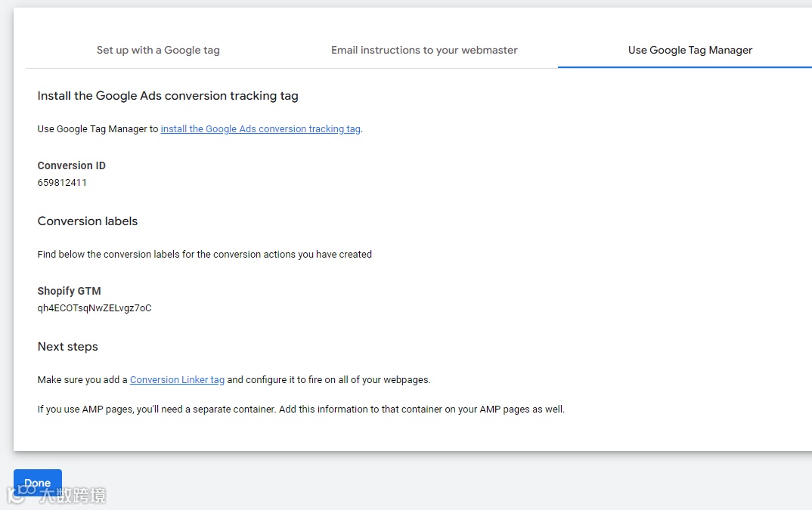Click the conversion label value qh4ECOTsqNwZELvgz7oC
The height and width of the screenshot is (510, 812).
click(95, 308)
